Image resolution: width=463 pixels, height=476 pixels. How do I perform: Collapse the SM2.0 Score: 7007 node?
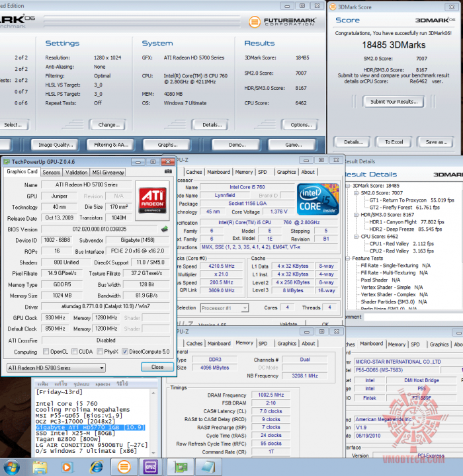point(356,193)
